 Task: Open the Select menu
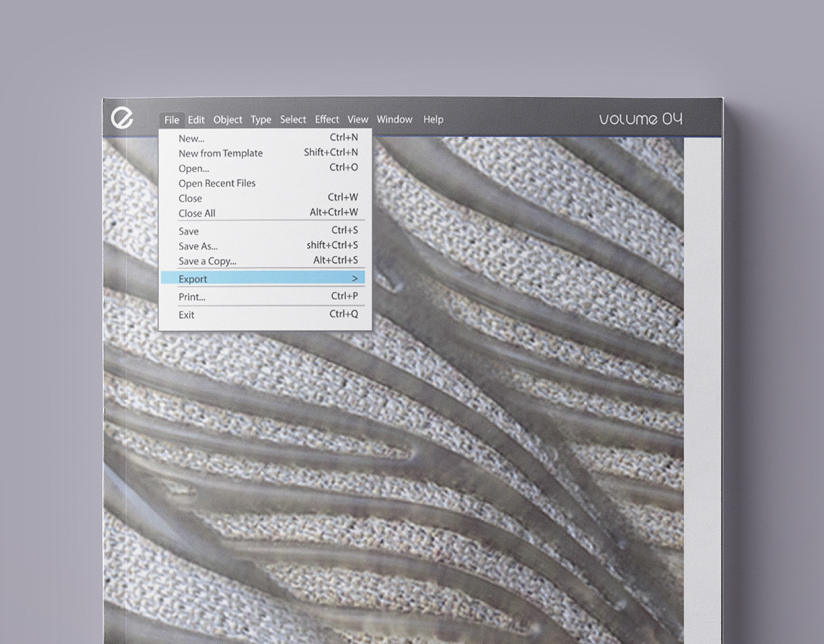[293, 119]
